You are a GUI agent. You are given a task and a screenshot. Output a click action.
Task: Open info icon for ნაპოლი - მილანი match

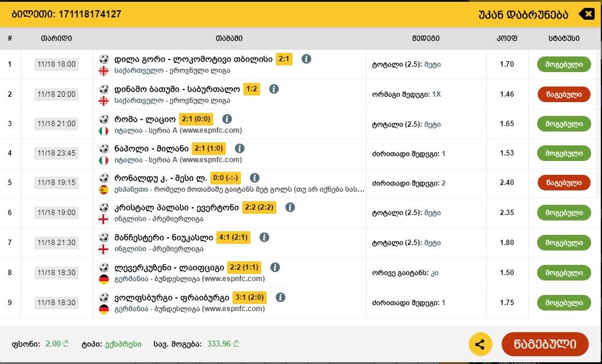click(x=240, y=148)
